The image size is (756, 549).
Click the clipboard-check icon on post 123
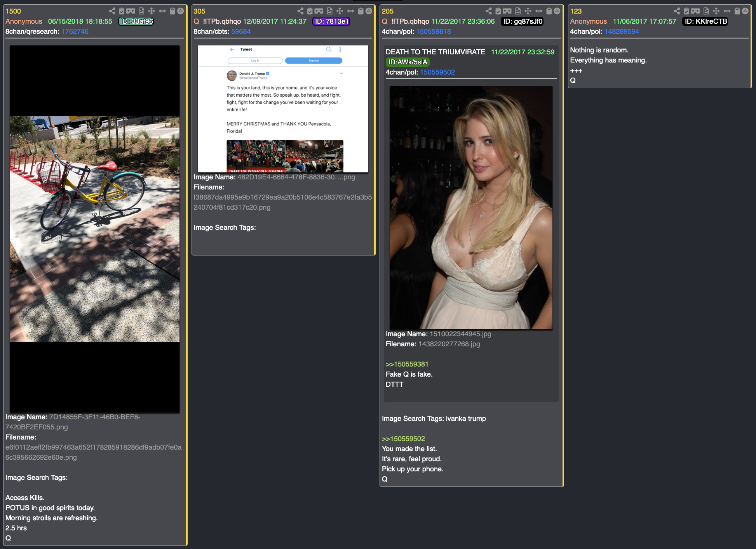(686, 11)
